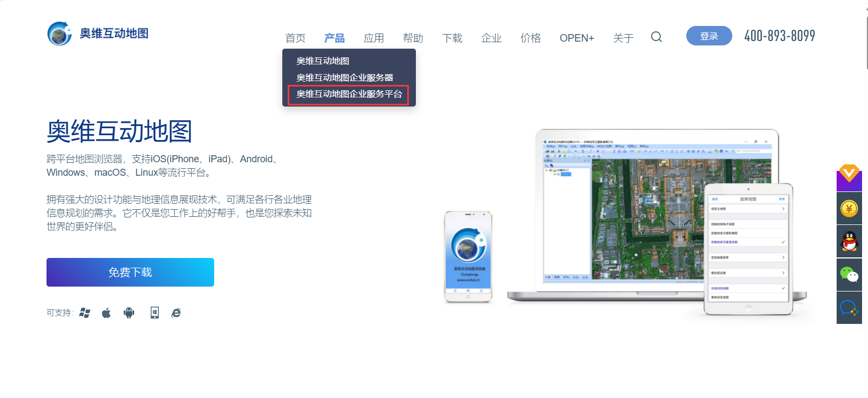Open the chat bubble feedback icon
The width and height of the screenshot is (868, 398).
tap(849, 308)
